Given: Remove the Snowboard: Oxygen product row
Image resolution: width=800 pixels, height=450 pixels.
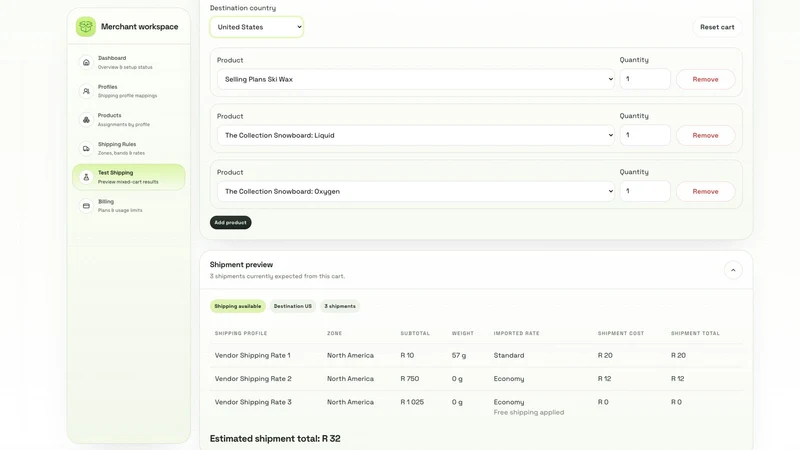Looking at the screenshot, I should [x=705, y=191].
